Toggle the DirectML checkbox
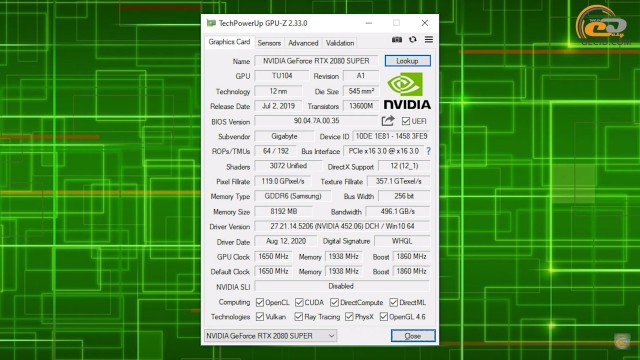 pos(393,302)
